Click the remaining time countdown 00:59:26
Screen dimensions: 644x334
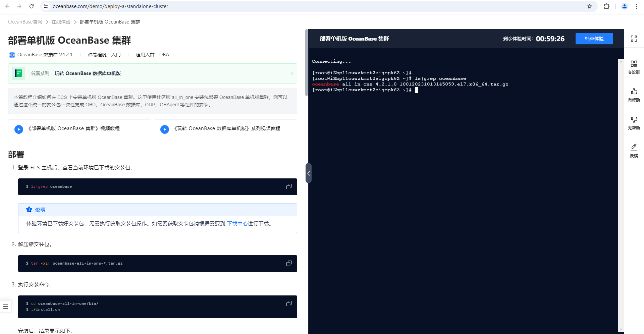[550, 39]
